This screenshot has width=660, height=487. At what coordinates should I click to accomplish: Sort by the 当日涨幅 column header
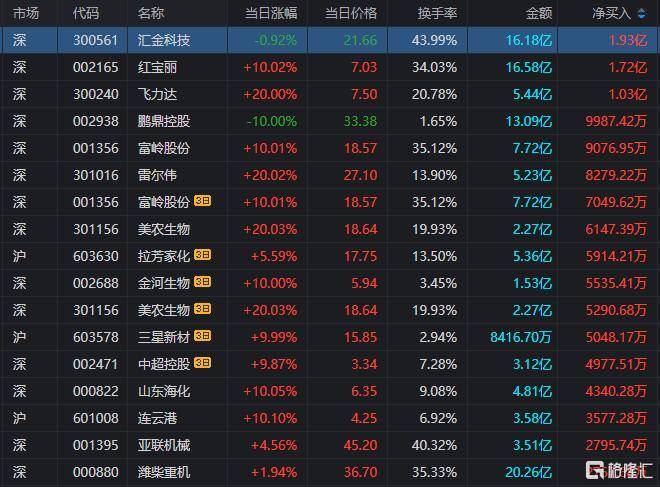(x=270, y=14)
